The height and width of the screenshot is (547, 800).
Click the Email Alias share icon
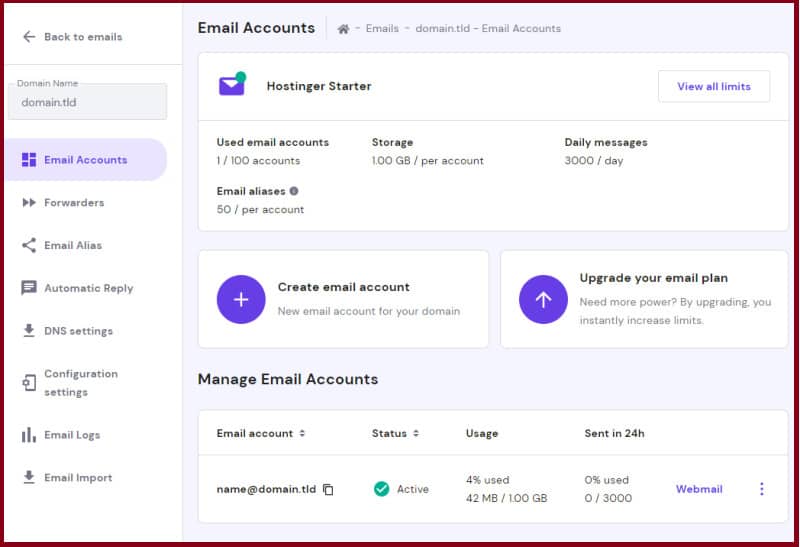29,245
